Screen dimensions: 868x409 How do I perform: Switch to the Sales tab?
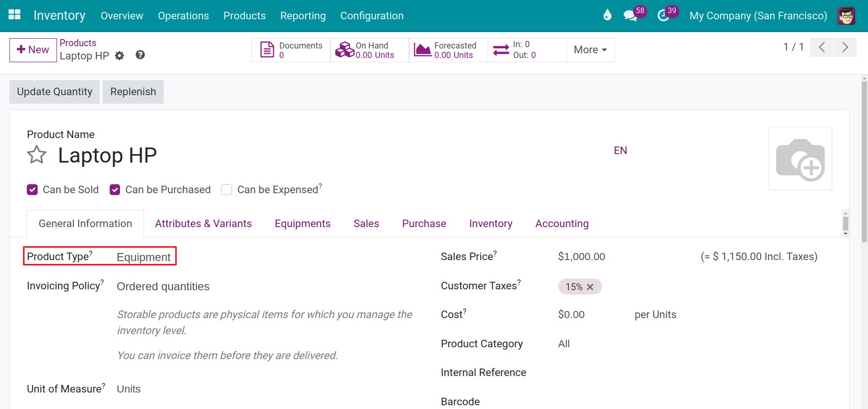click(366, 223)
